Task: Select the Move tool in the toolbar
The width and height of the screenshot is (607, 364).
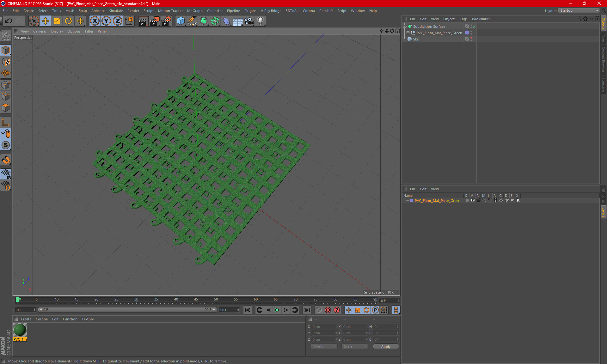Action: point(46,21)
